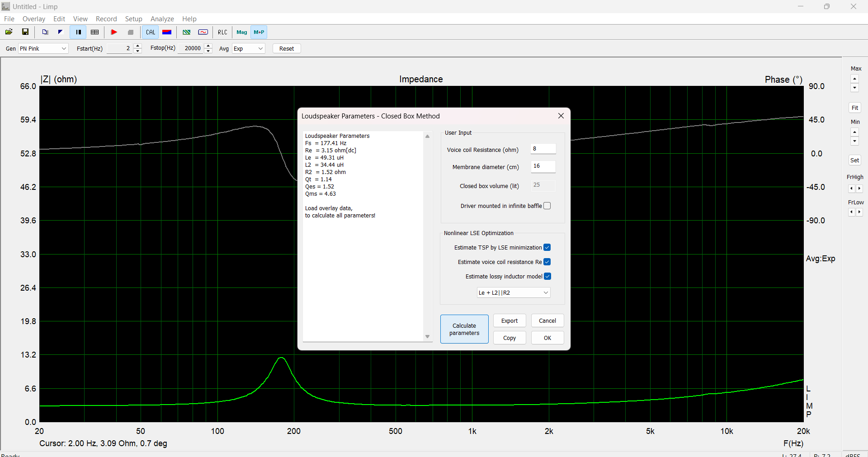Click the CAL calibration toolbar button
The height and width of the screenshot is (457, 868).
click(151, 32)
